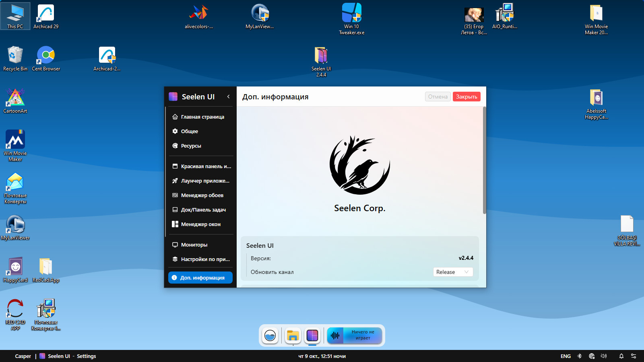Select MyLanView... installer icon at top
Viewport: 644px width, 362px height.
point(260,16)
